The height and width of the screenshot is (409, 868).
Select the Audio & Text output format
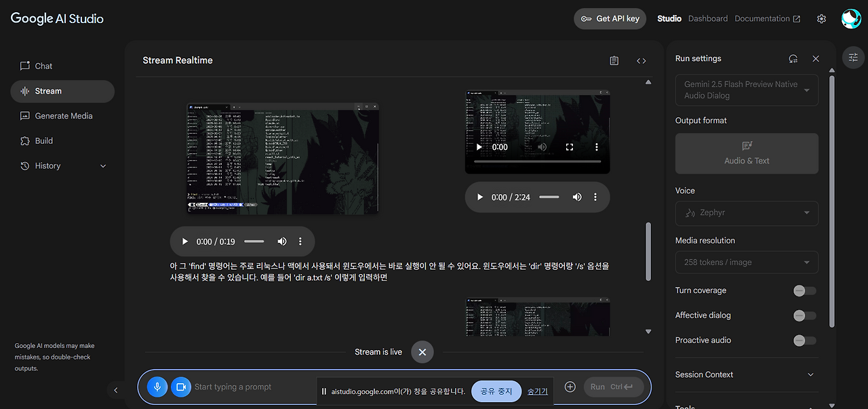click(747, 153)
